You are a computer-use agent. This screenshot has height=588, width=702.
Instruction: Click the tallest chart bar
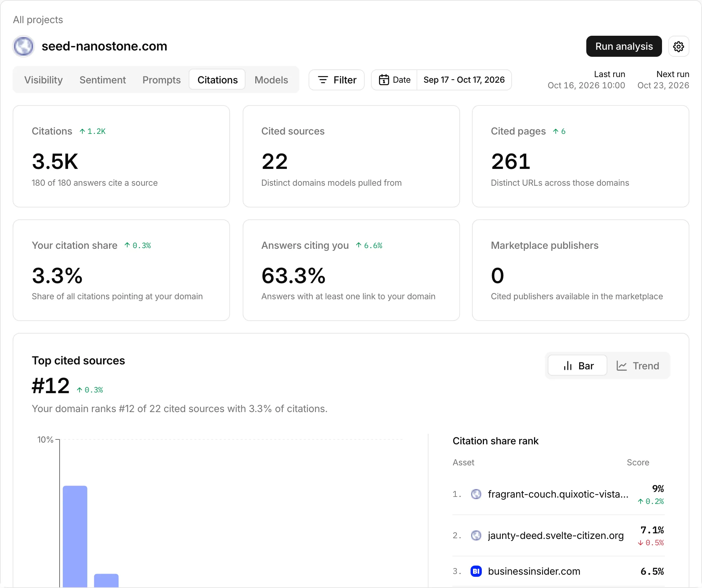click(75, 536)
